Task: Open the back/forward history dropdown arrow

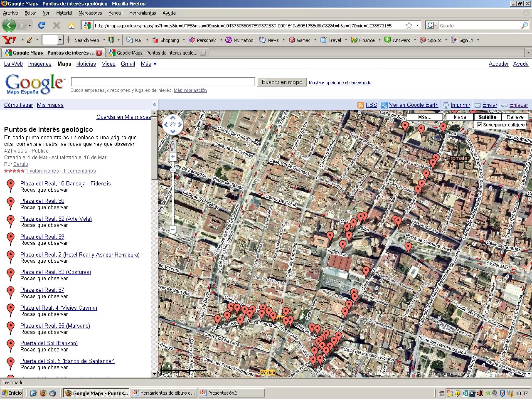Action: pos(30,25)
